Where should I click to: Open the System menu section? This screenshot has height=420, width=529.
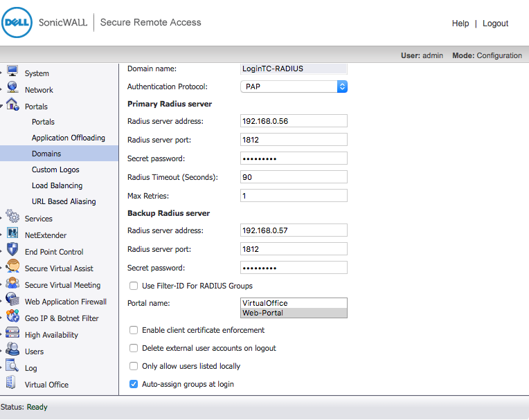[x=37, y=73]
